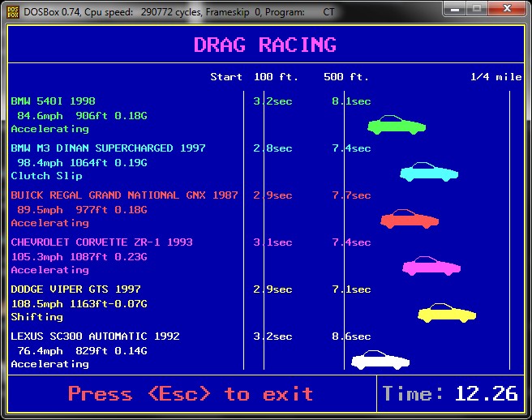
Task: Select CHEVROLET CORVETTE ZR-1 1993 label
Action: tap(101, 242)
